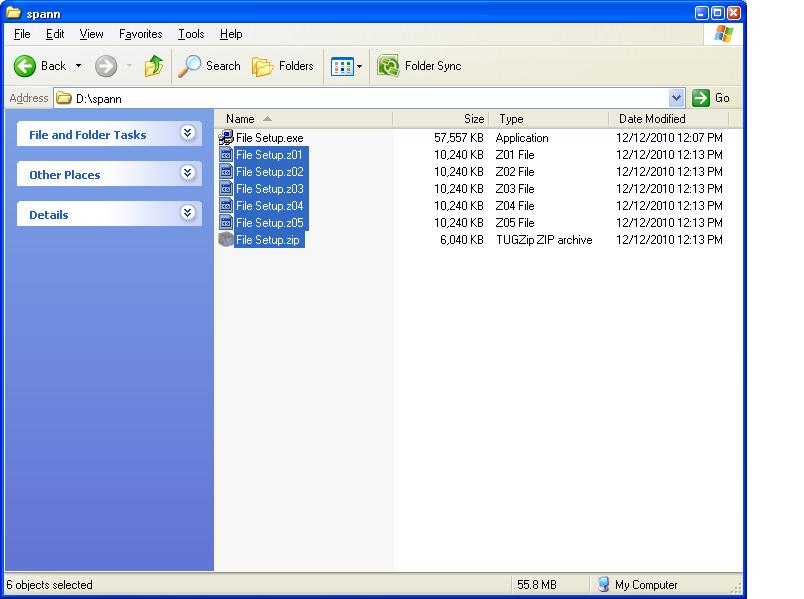Click the My Computer status bar icon
The height and width of the screenshot is (599, 804).
[x=604, y=584]
